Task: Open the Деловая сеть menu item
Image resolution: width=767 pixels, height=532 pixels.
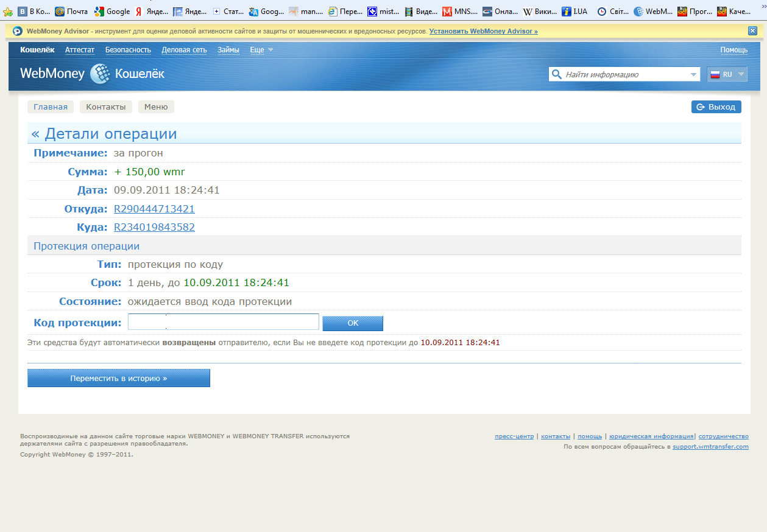Action: [x=184, y=50]
